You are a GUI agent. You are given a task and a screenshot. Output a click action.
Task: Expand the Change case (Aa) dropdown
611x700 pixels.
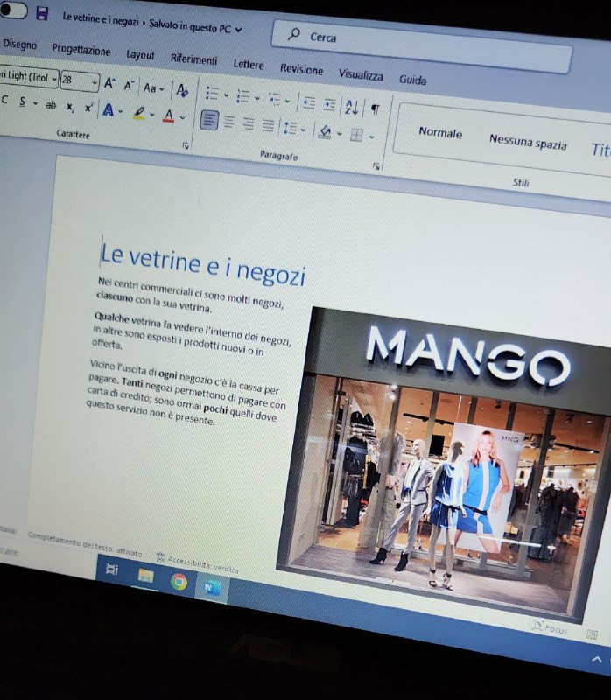click(x=153, y=88)
